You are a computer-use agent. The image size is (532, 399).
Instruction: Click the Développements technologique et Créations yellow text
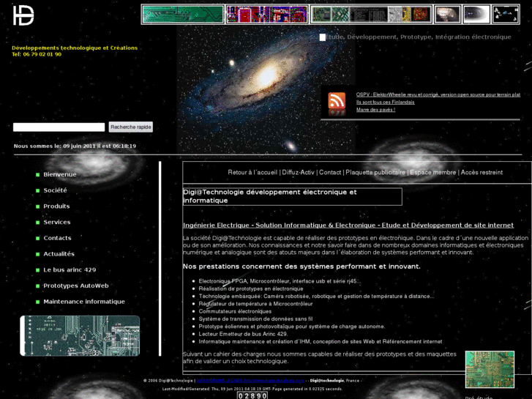point(75,48)
